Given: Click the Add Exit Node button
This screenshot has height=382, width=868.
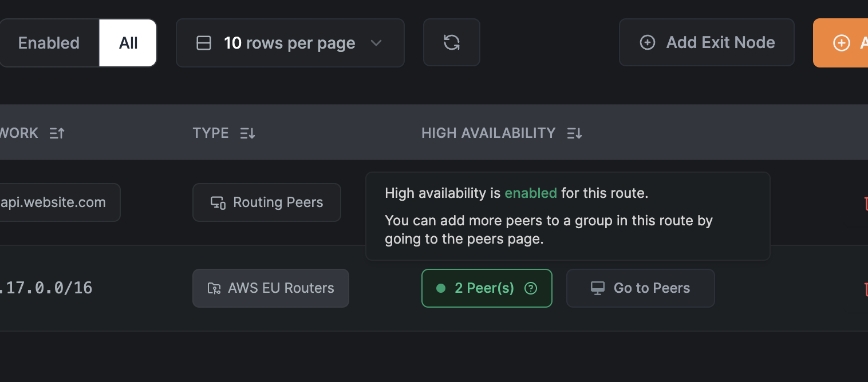Looking at the screenshot, I should pyautogui.click(x=707, y=42).
